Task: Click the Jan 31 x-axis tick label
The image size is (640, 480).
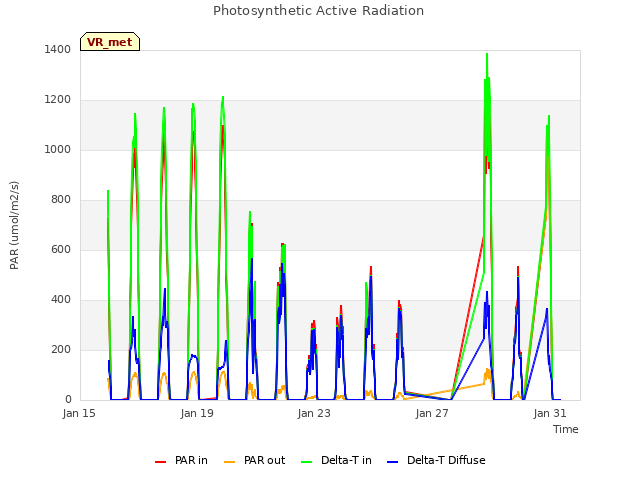Action: click(550, 413)
